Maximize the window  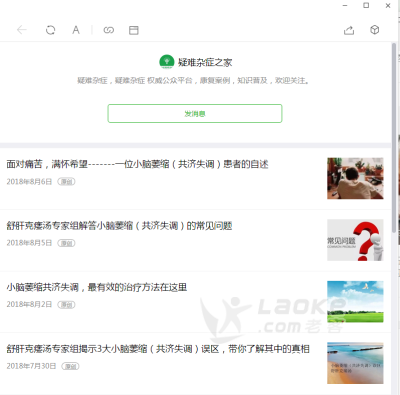(366, 5)
